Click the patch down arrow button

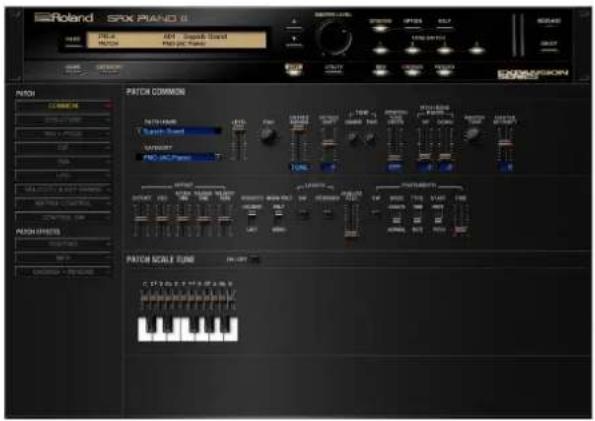[294, 40]
